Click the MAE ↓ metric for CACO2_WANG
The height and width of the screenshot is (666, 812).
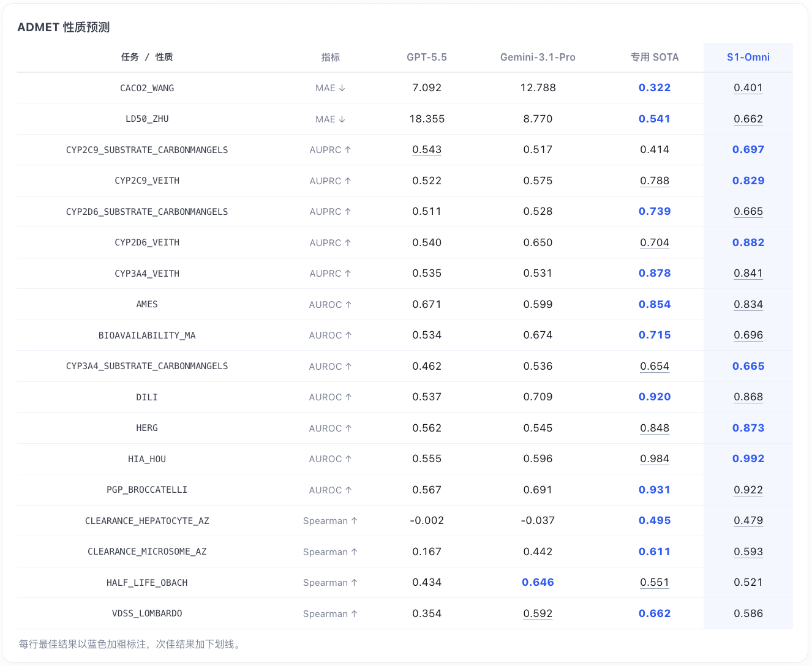pyautogui.click(x=331, y=88)
